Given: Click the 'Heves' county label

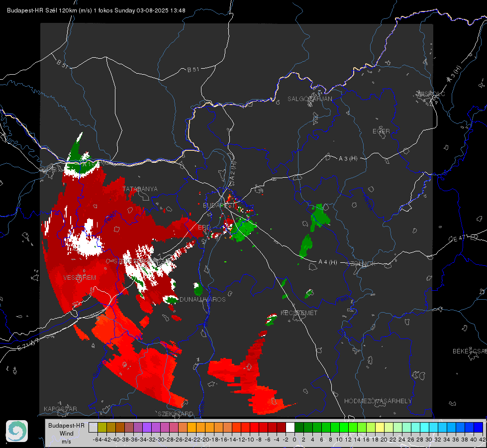Looking at the screenshot, I should coord(368,202).
